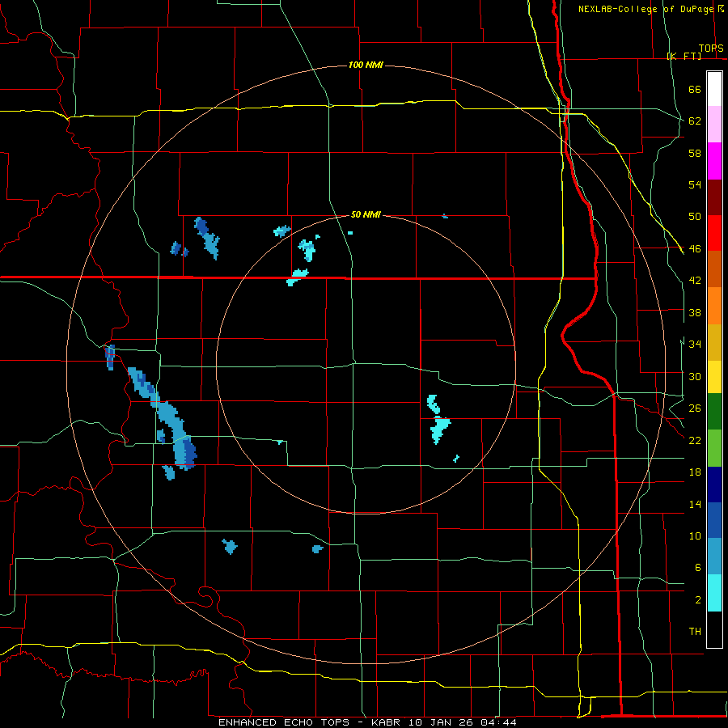This screenshot has width=728, height=728.
Task: Click the TH threshold legend label
Action: (x=695, y=632)
